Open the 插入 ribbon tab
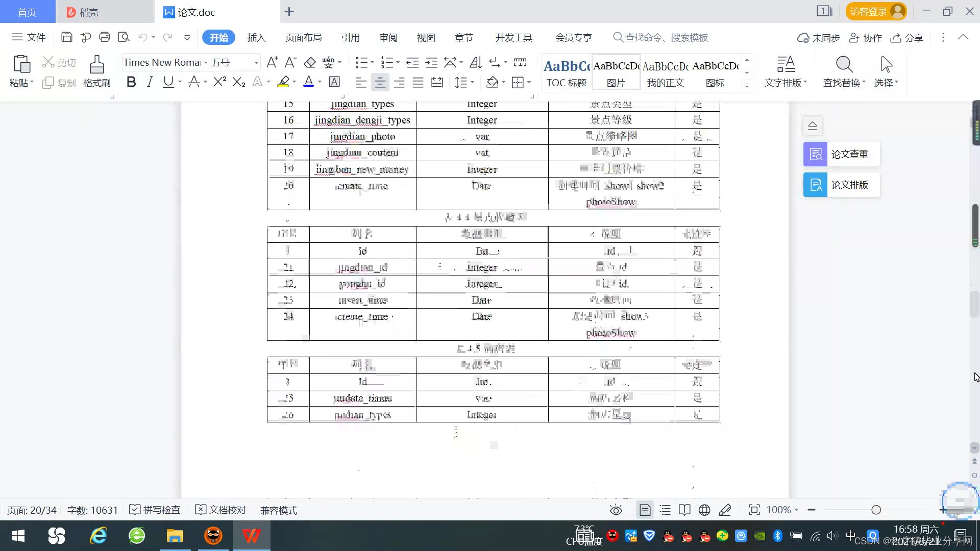This screenshot has width=980, height=551. click(x=256, y=38)
